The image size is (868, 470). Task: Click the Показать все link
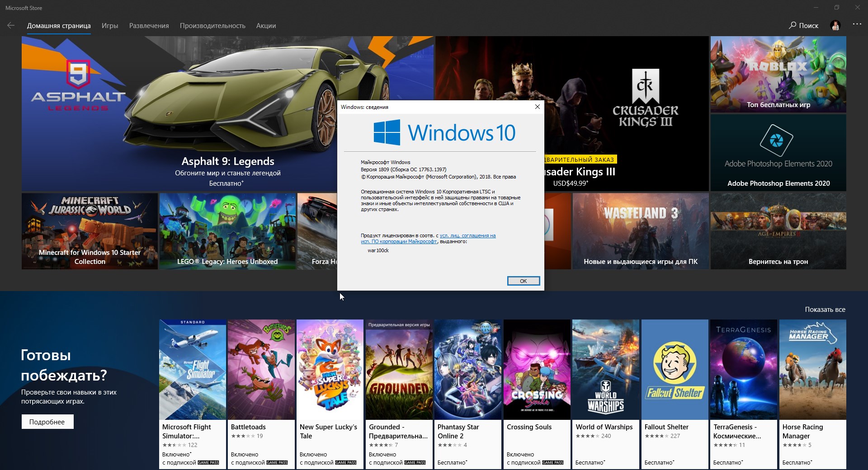825,310
